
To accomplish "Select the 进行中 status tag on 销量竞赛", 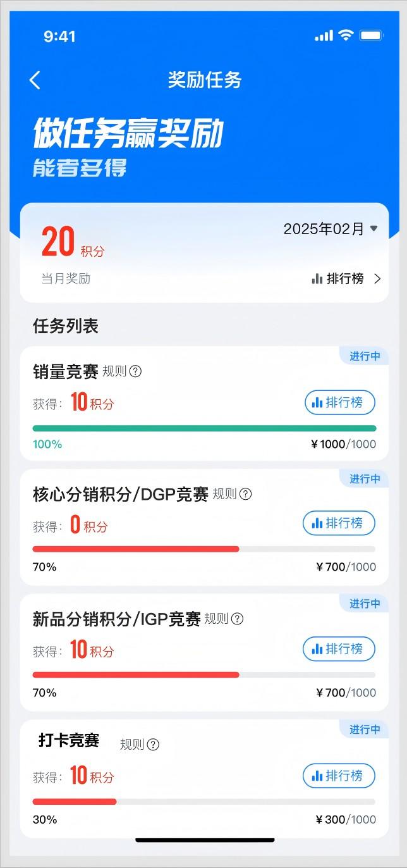I will click(x=365, y=356).
